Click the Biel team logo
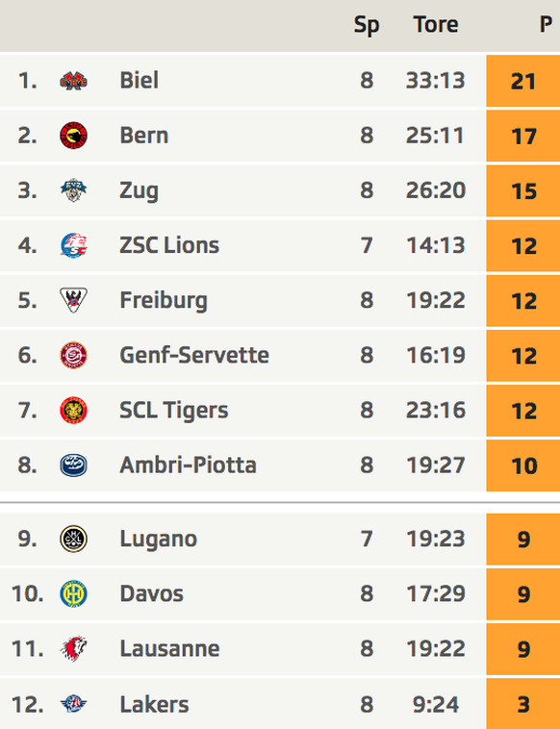560x729 pixels. pos(73,81)
